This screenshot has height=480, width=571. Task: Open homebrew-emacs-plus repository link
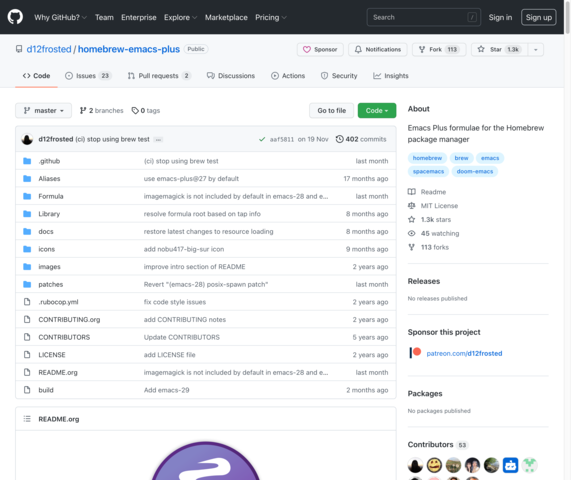tap(129, 49)
